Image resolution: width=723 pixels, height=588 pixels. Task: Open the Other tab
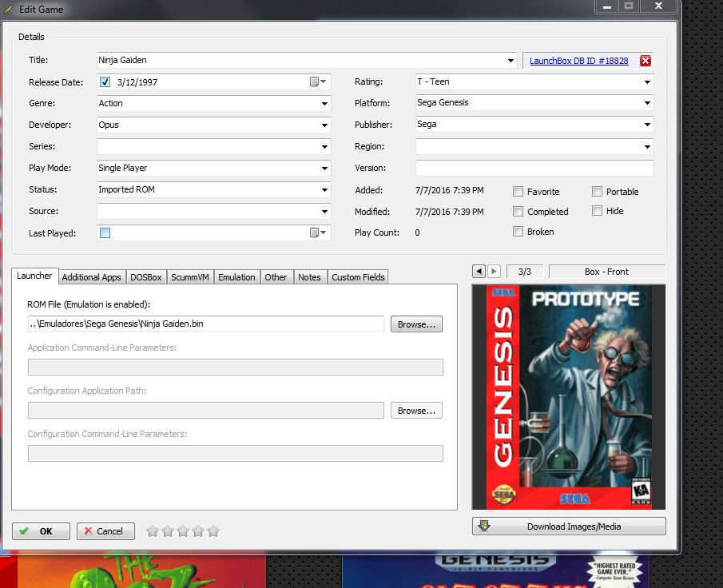[x=276, y=277]
